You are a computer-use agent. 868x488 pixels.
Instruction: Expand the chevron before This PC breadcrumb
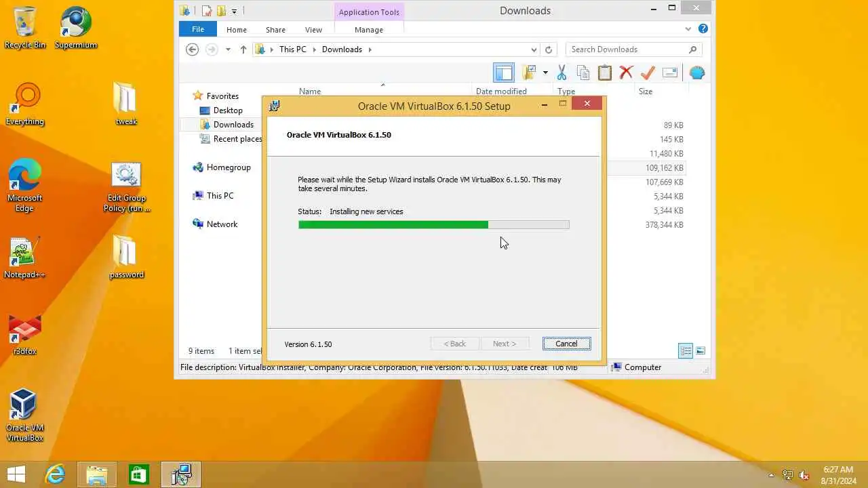point(272,49)
